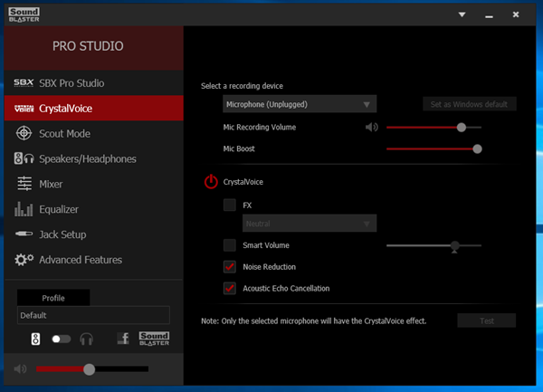Click the Mic Recording Volume slider
543x392 pixels.
pyautogui.click(x=433, y=128)
